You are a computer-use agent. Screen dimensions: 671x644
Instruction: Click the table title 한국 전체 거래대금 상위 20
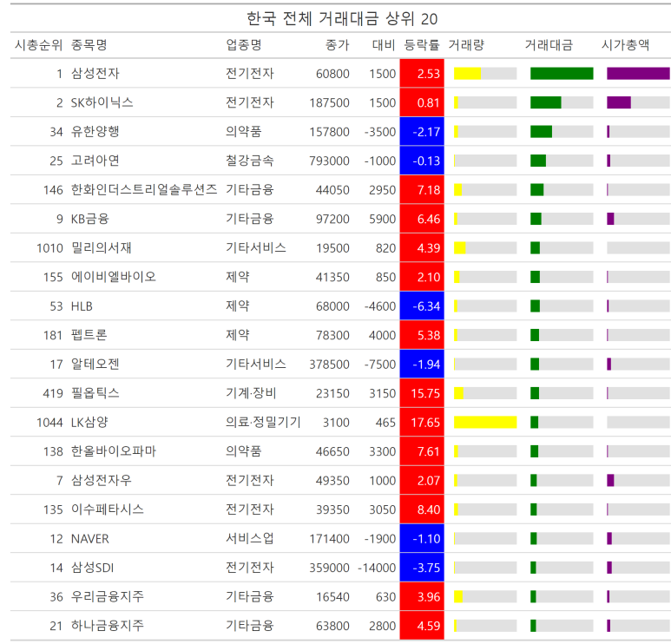(342, 19)
